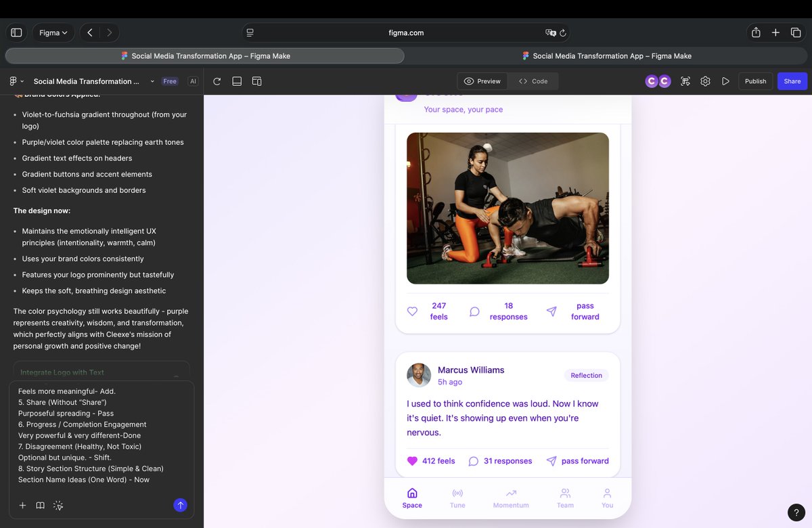
Task: Click the Marcus Williams name
Action: (471, 370)
